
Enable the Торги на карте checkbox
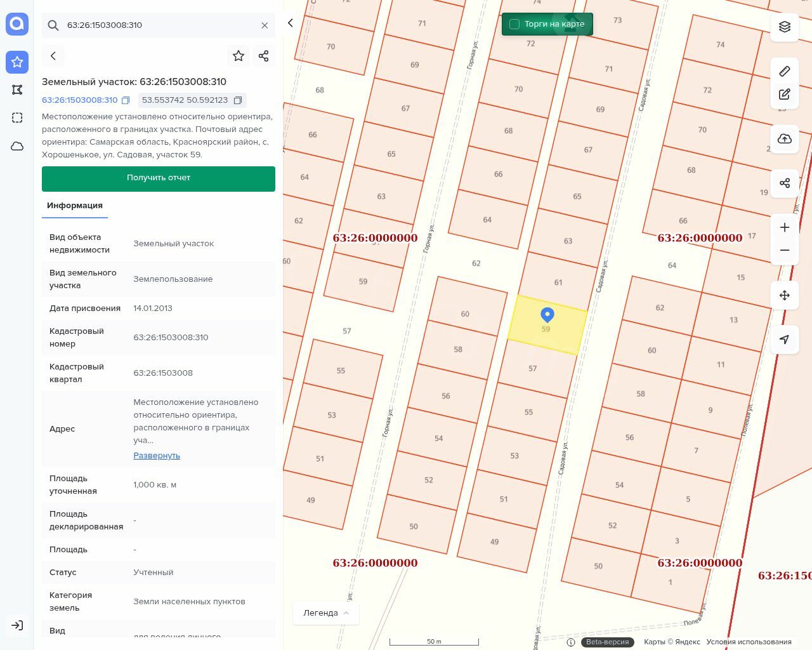click(514, 24)
